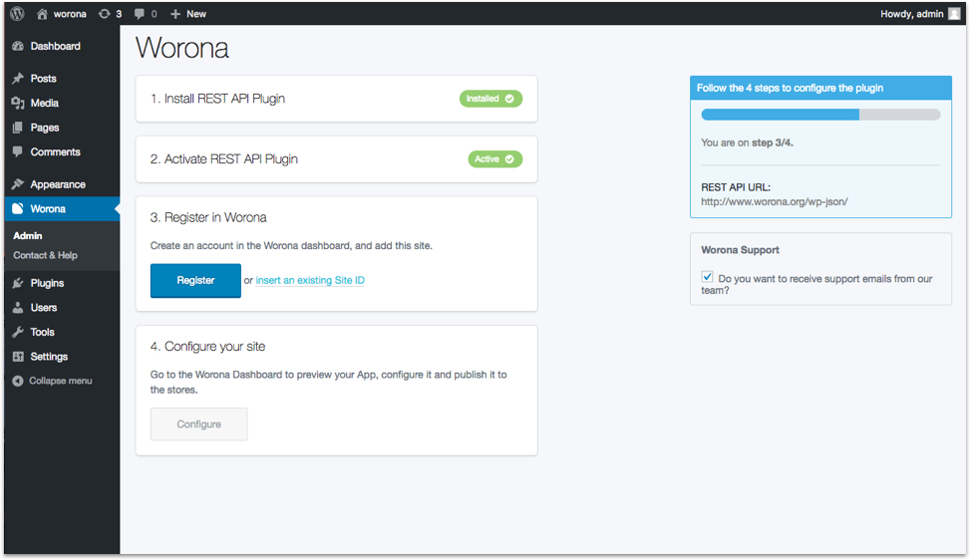The width and height of the screenshot is (970, 560).
Task: Click the updates icon showing 3
Action: coord(105,14)
